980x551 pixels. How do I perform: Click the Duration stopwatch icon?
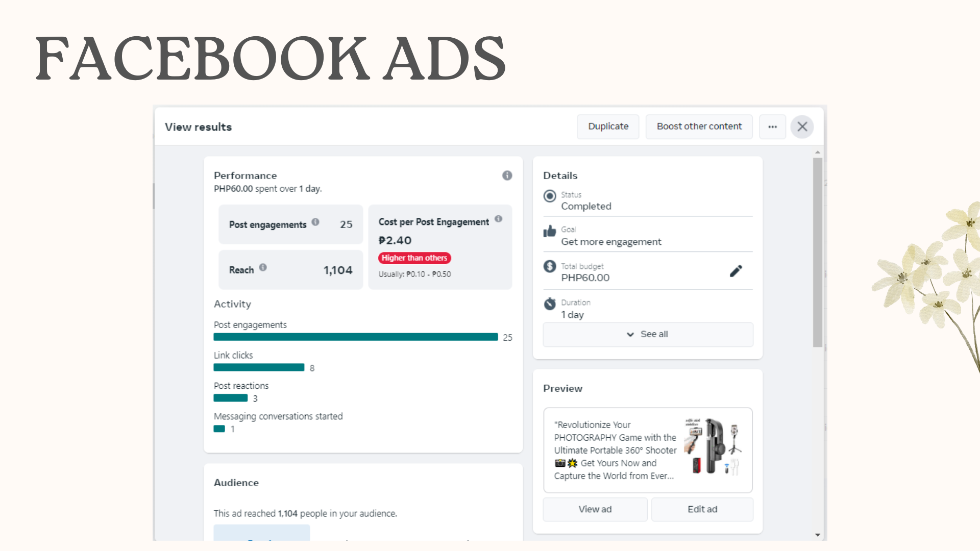coord(550,304)
